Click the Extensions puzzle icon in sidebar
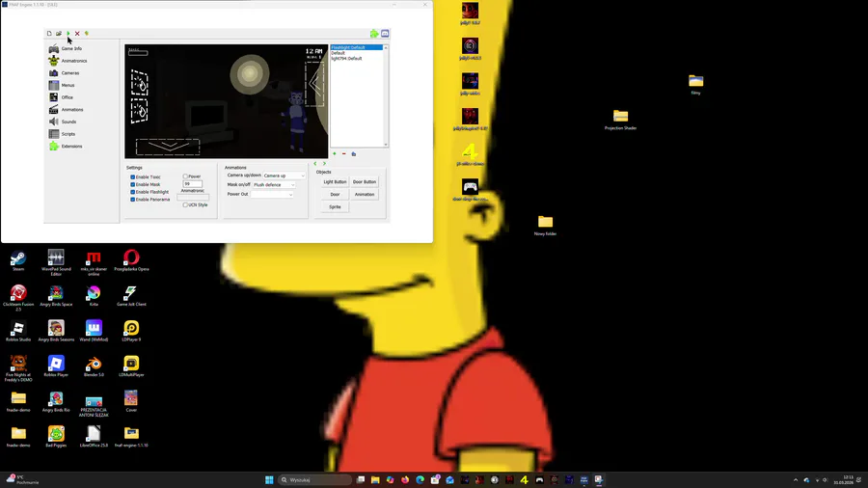The width and height of the screenshot is (868, 488). (54, 146)
